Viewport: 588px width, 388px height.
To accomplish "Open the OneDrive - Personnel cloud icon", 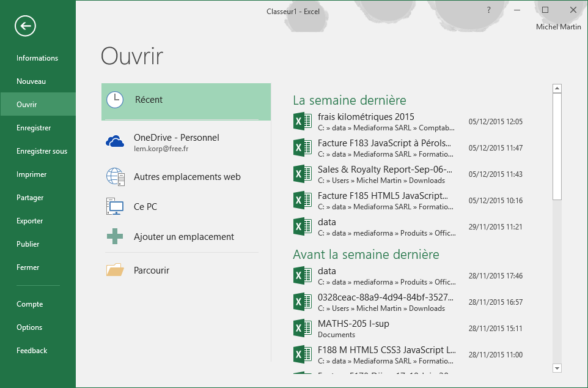I will coord(115,142).
